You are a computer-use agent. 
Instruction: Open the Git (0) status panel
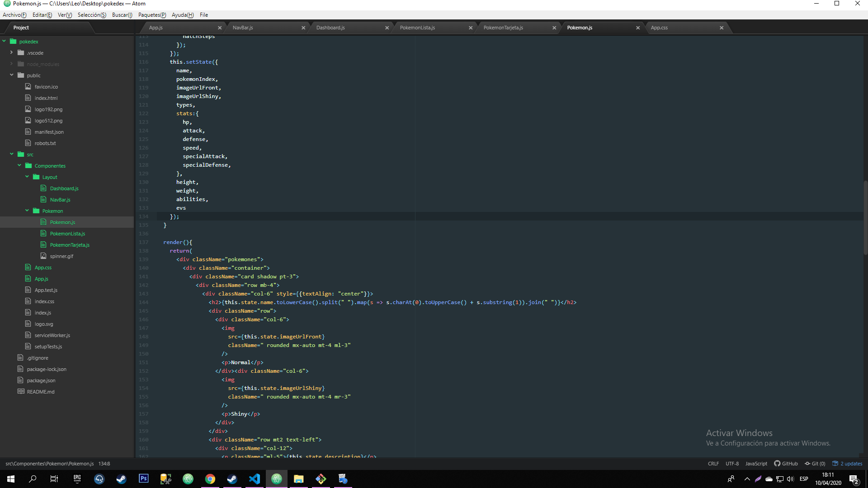(815, 464)
